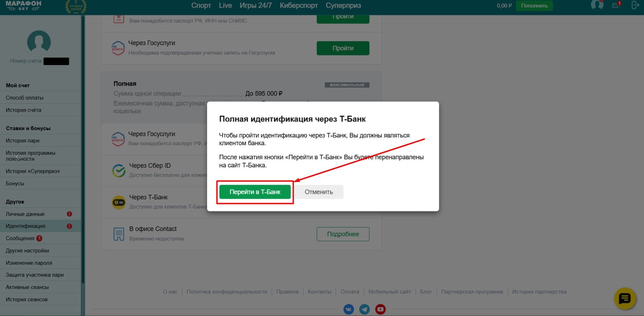Open the Telegram social icon
644x316 pixels.
(364, 309)
